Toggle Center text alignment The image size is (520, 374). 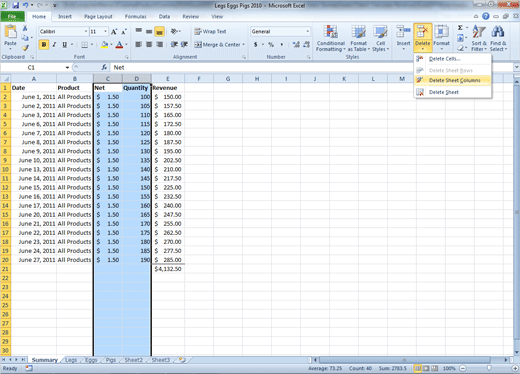click(149, 45)
